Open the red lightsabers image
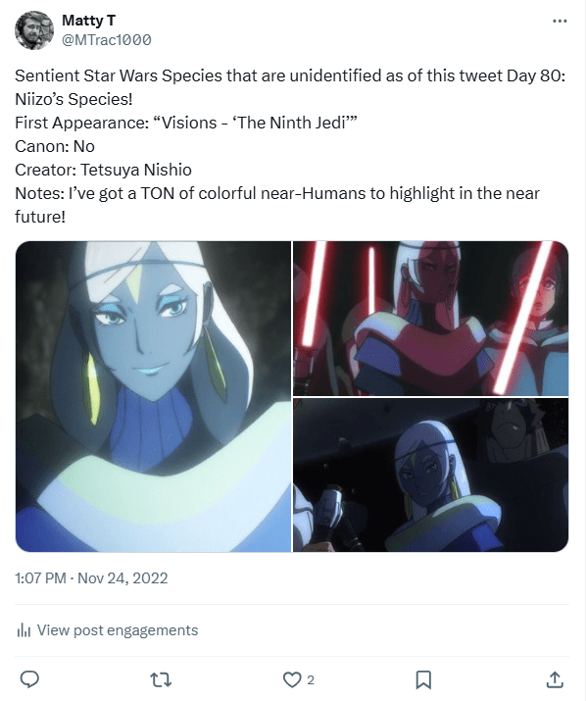 point(431,319)
